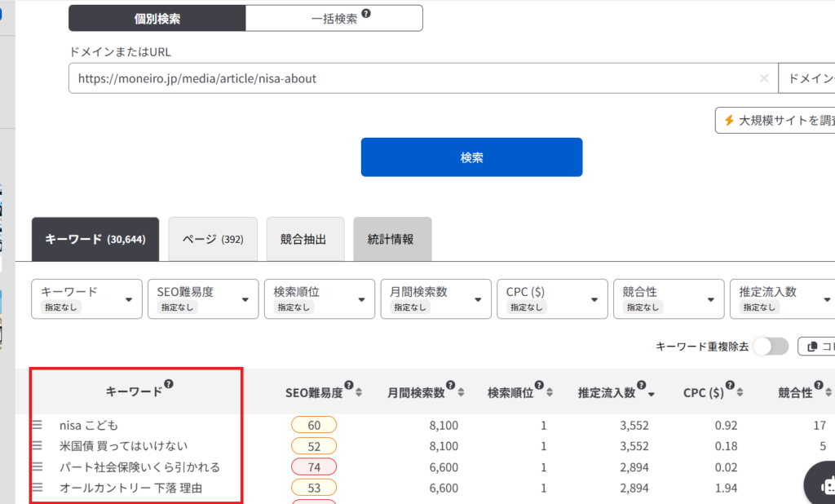Image resolution: width=835 pixels, height=504 pixels.
Task: Switch to ページ (392) tab
Action: pos(213,239)
